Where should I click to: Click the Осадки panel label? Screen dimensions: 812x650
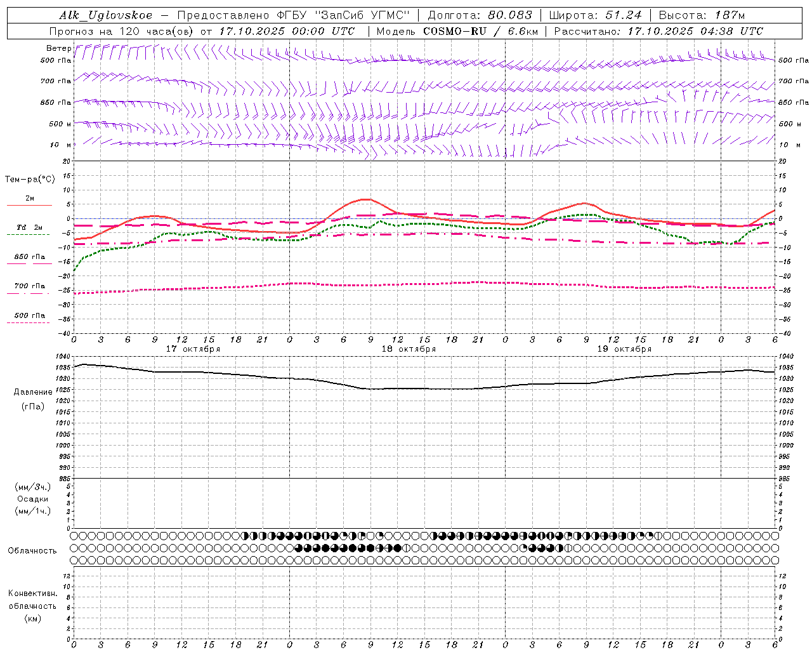33,499
